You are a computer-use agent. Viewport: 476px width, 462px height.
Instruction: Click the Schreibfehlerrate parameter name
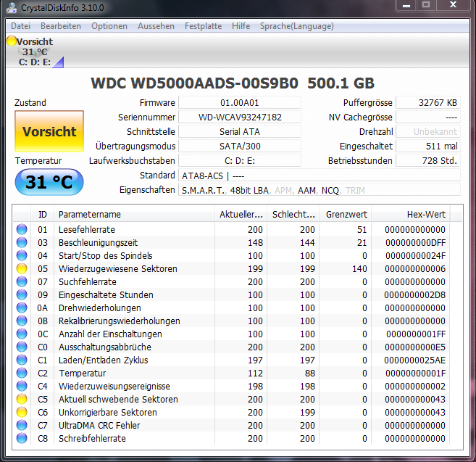click(92, 438)
